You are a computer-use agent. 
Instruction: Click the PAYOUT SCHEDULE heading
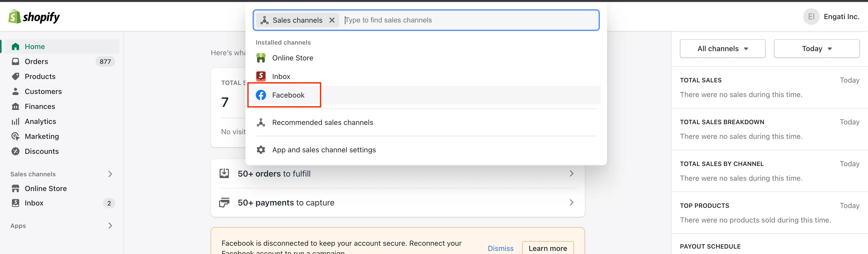pyautogui.click(x=710, y=246)
